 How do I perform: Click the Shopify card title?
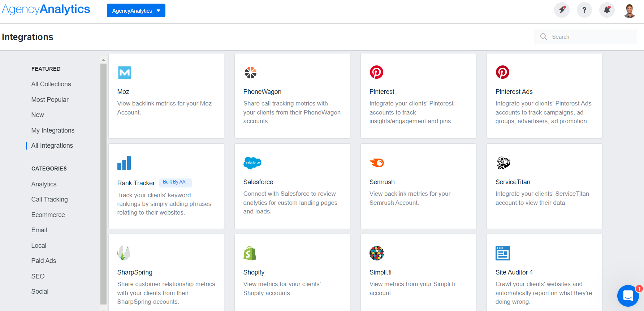(254, 272)
